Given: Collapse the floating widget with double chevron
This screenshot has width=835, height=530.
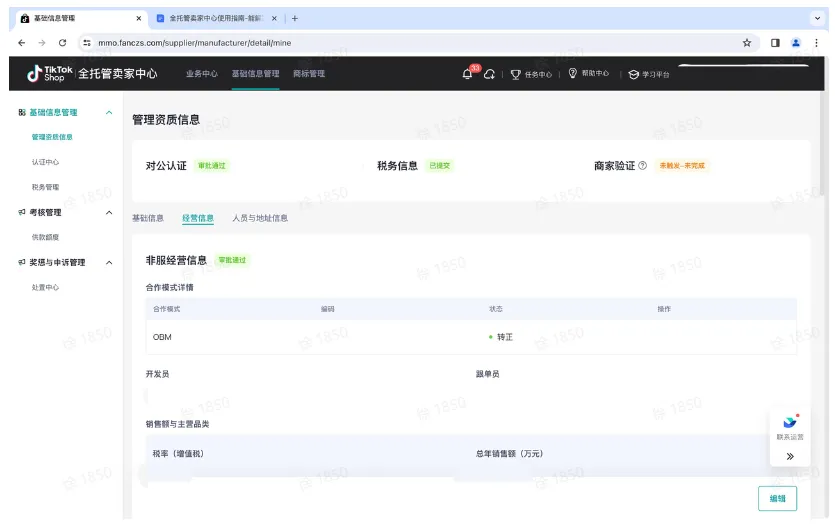Looking at the screenshot, I should pos(790,456).
